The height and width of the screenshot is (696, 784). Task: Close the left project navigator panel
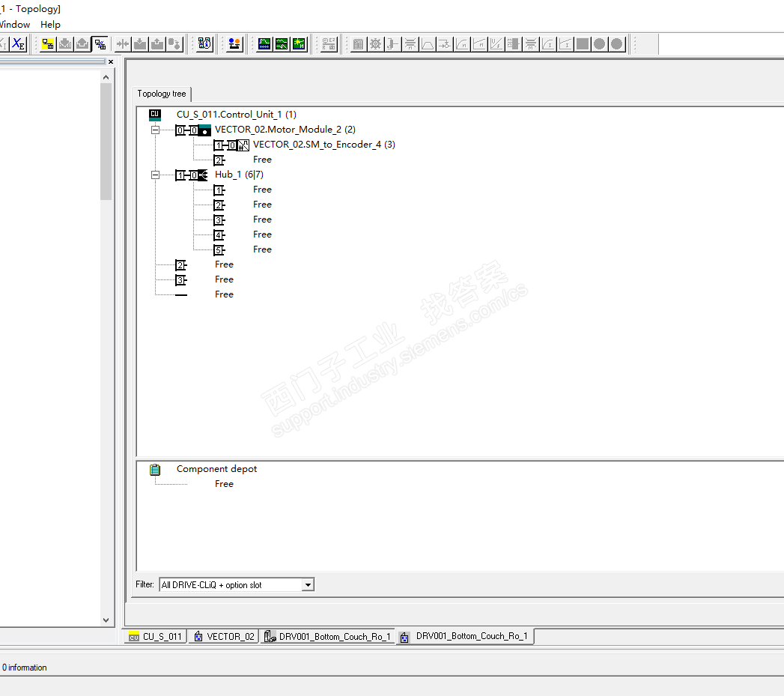111,62
